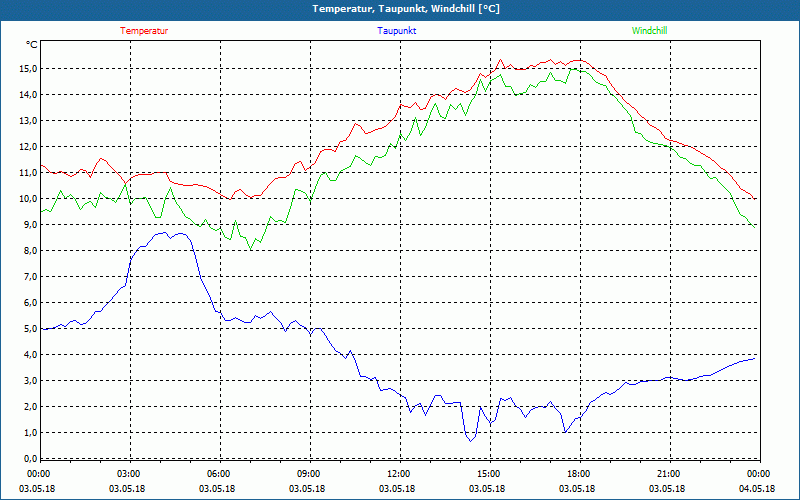
Task: Click the 18:00 time axis label
Action: (x=577, y=474)
